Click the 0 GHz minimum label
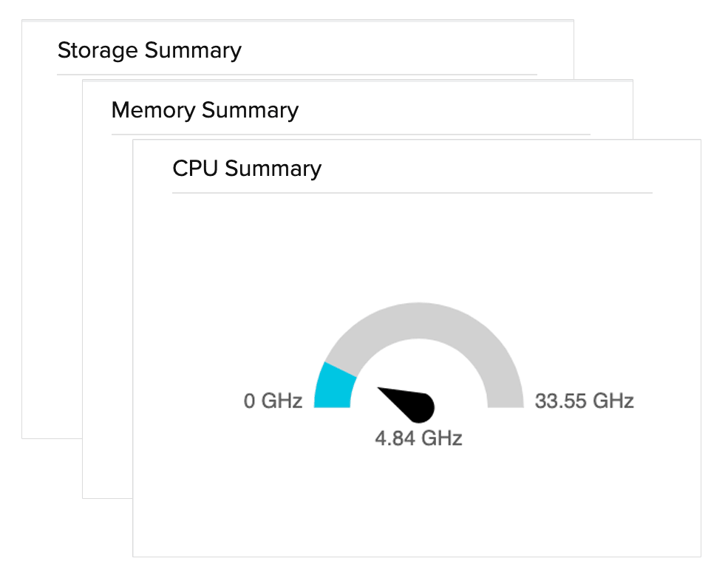 (x=273, y=401)
